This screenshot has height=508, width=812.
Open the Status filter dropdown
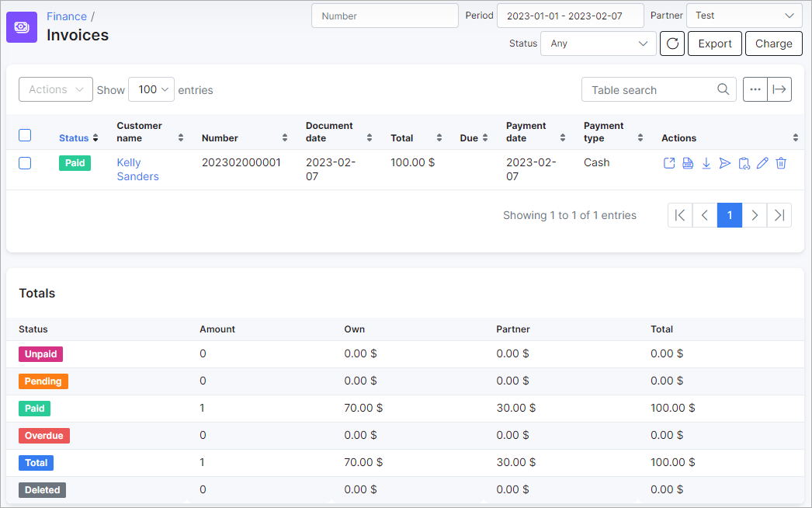click(598, 43)
